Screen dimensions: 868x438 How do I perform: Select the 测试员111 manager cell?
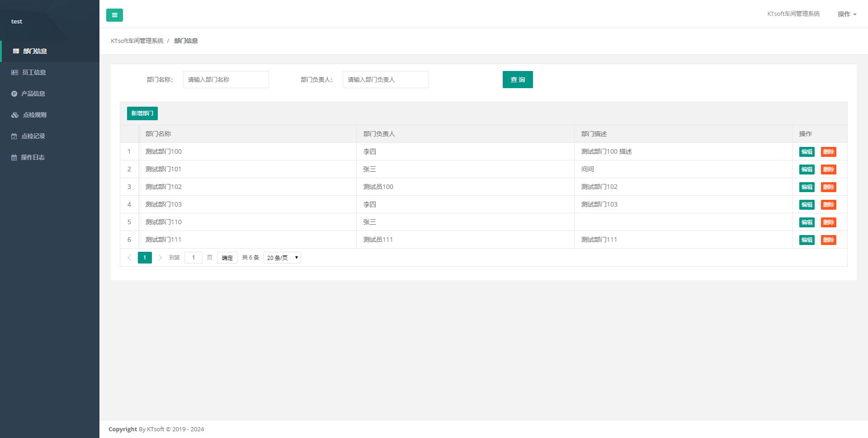465,240
